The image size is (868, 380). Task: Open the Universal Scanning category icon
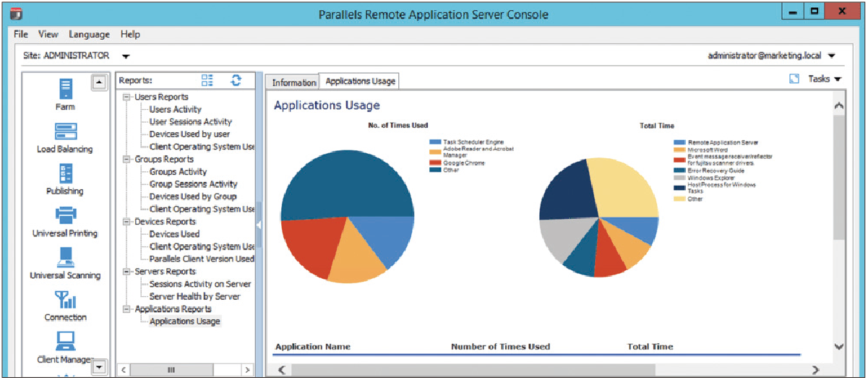click(x=66, y=257)
